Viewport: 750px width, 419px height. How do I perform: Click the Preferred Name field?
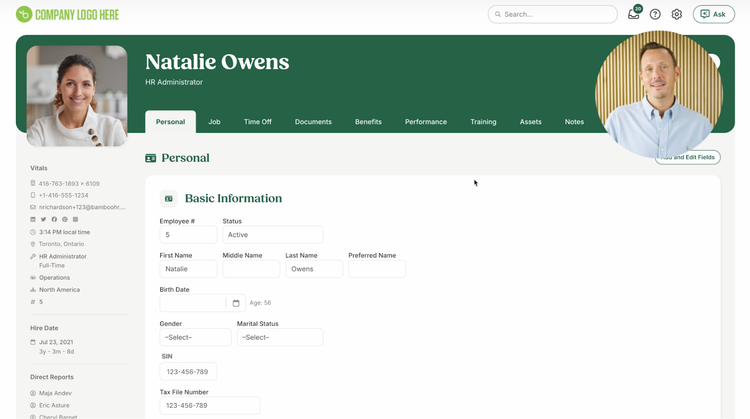tap(377, 269)
